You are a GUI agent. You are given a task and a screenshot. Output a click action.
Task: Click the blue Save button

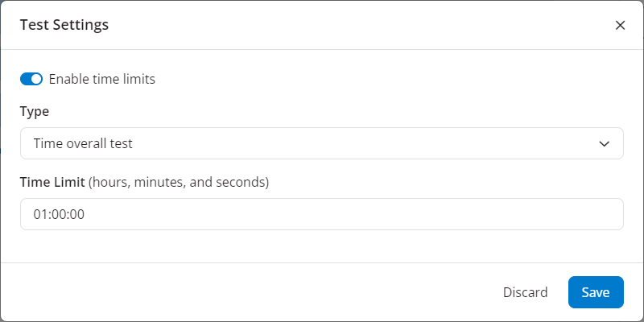[x=596, y=292]
